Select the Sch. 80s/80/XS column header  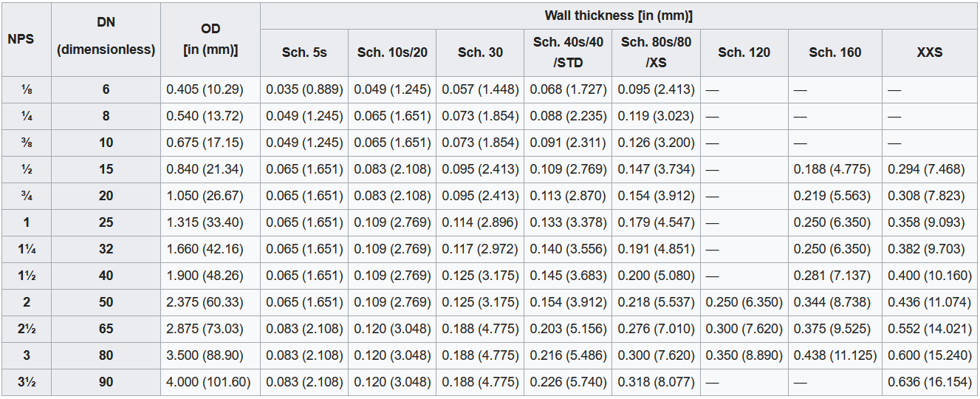pyautogui.click(x=656, y=52)
